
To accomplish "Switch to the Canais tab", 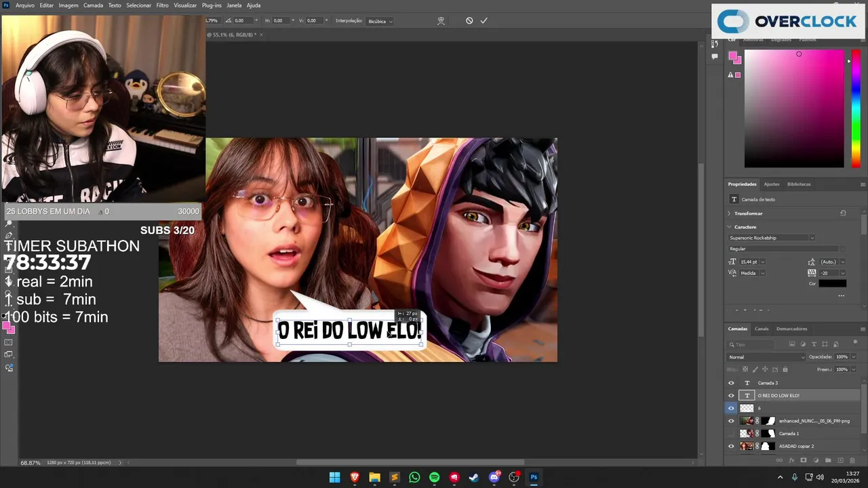I will click(x=762, y=329).
